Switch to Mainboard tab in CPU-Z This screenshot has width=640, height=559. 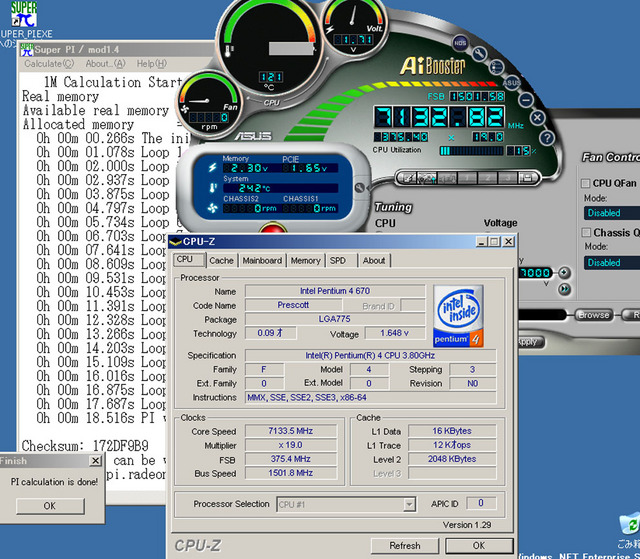tap(262, 260)
